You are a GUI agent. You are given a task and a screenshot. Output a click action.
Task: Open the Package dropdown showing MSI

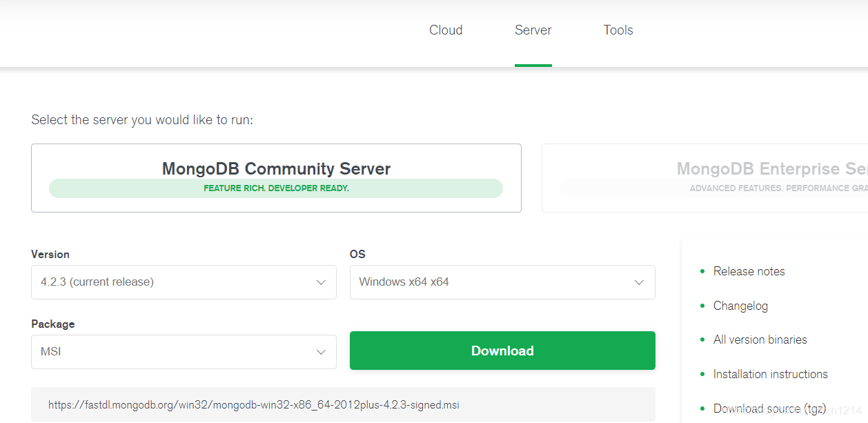tap(184, 352)
